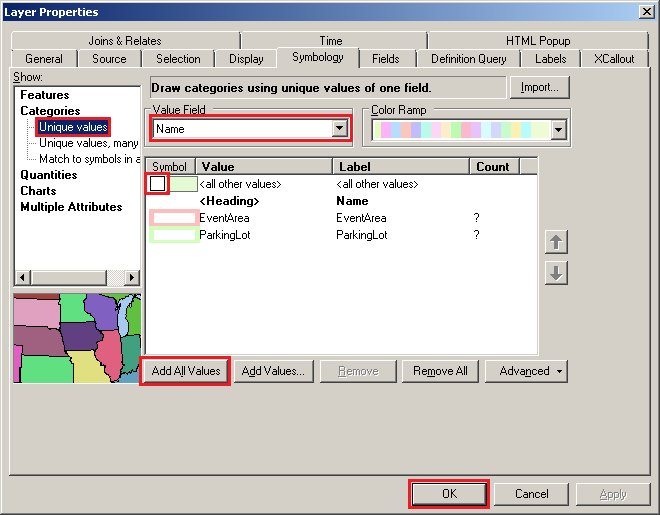Select Unique values in Categories
The height and width of the screenshot is (515, 660).
[x=73, y=127]
